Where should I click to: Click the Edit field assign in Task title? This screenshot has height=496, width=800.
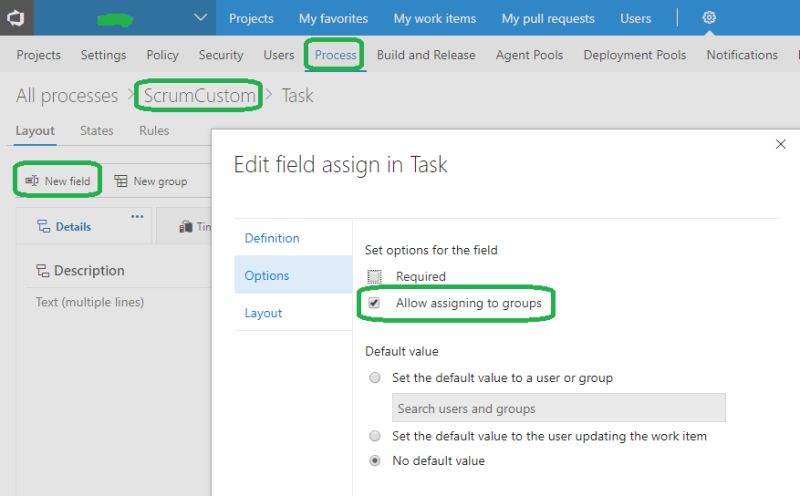click(x=340, y=165)
